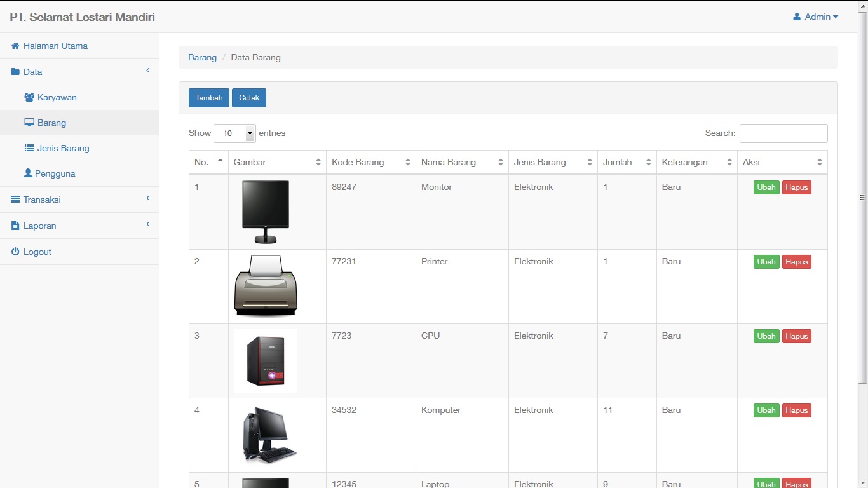Open the Admin account dropdown menu
868x488 pixels.
click(x=817, y=17)
